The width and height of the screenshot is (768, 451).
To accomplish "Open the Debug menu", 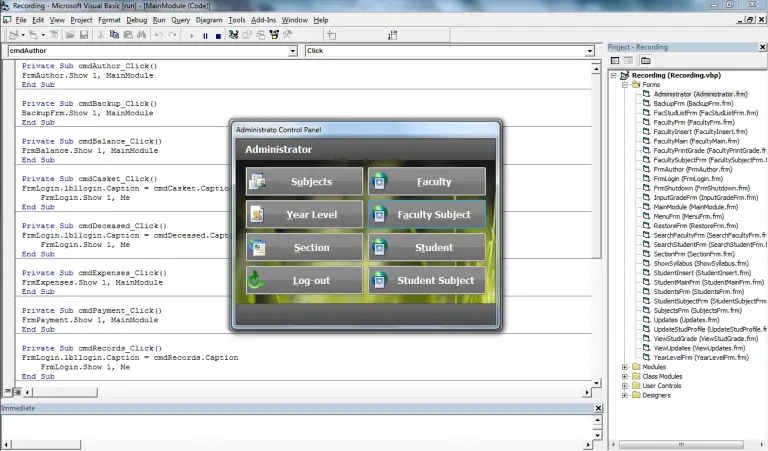I will (x=136, y=20).
